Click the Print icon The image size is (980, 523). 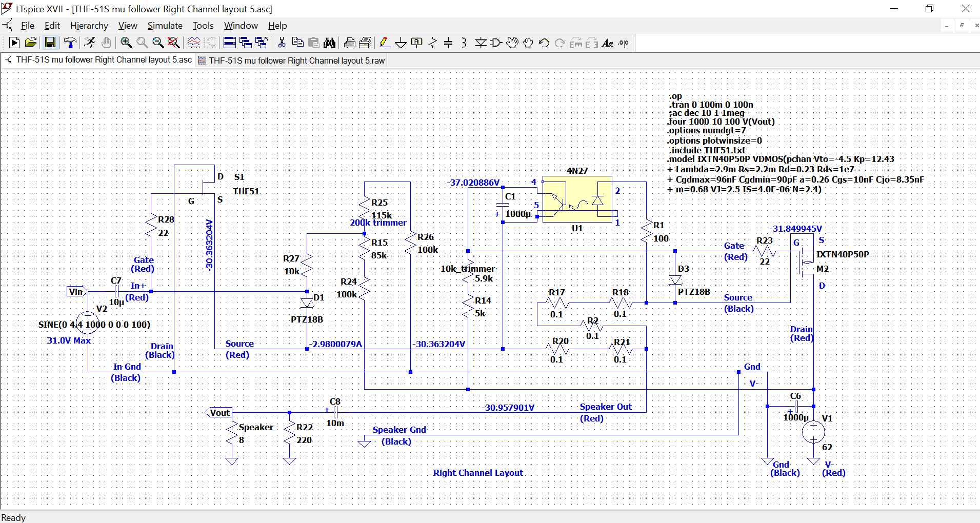[350, 43]
